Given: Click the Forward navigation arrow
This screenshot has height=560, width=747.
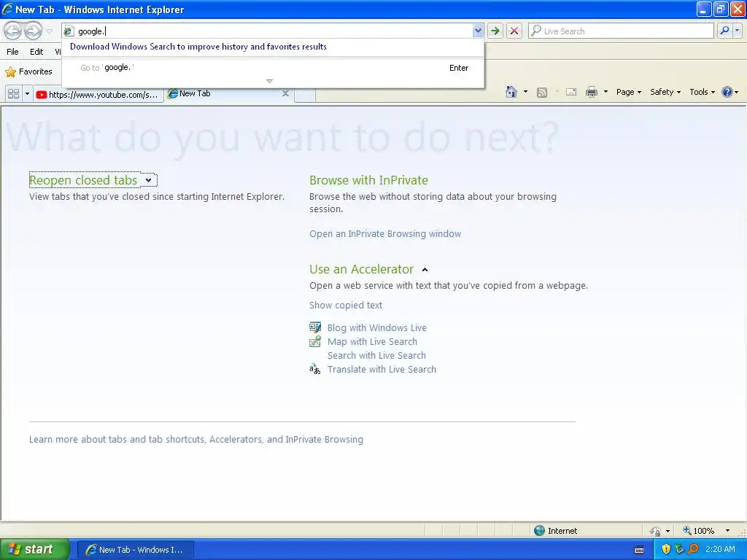Looking at the screenshot, I should (x=33, y=31).
